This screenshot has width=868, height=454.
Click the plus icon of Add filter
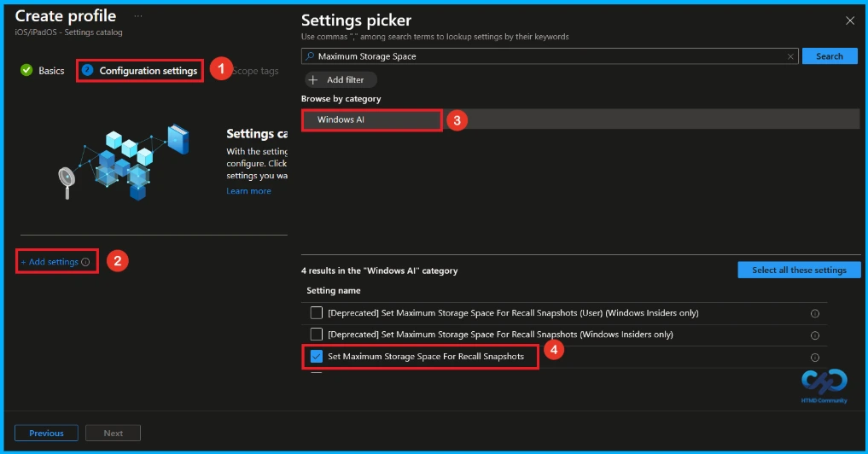(x=313, y=79)
